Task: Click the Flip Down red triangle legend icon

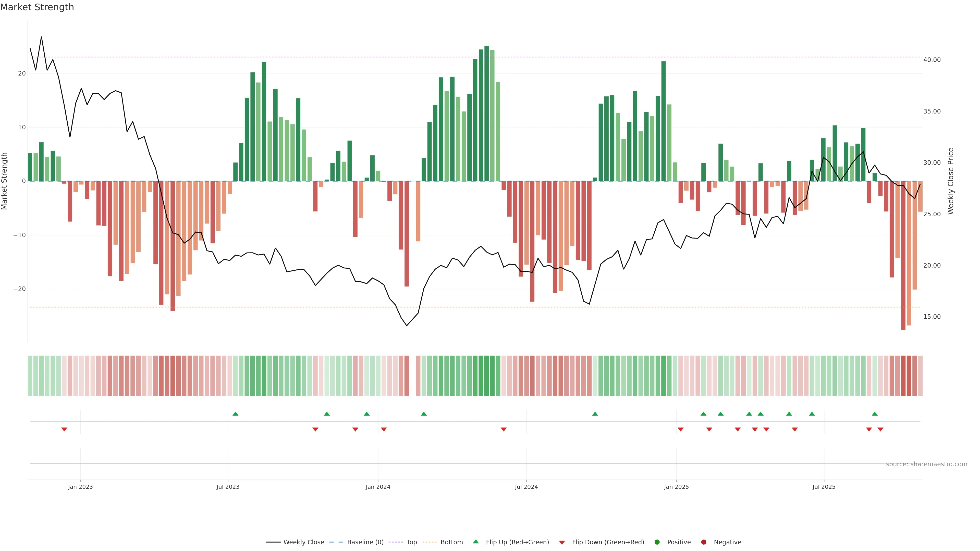Action: 562,543
